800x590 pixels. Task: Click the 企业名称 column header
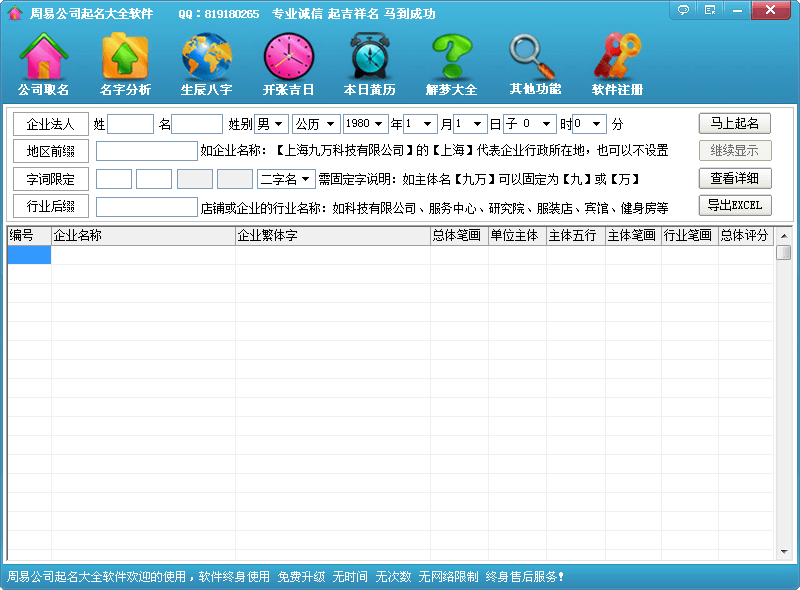[143, 236]
